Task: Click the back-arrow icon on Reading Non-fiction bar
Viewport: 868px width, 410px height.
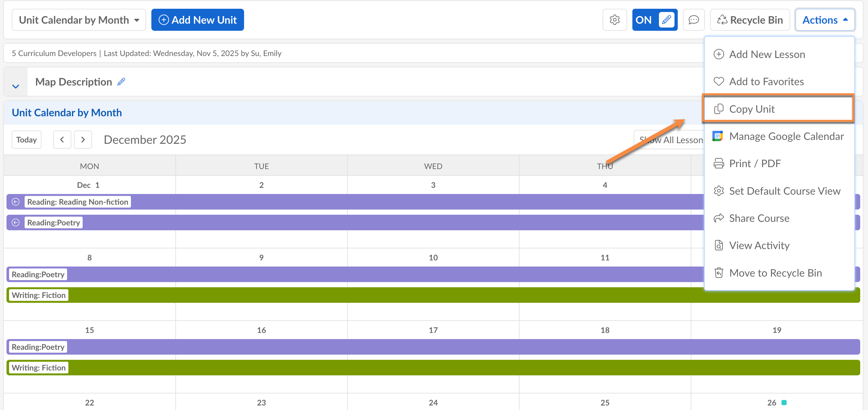Action: point(16,202)
